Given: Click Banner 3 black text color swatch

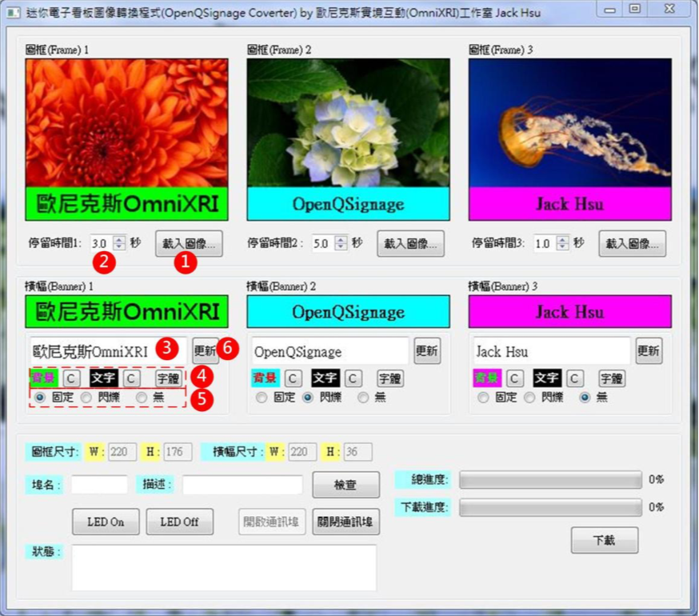Looking at the screenshot, I should (x=546, y=378).
